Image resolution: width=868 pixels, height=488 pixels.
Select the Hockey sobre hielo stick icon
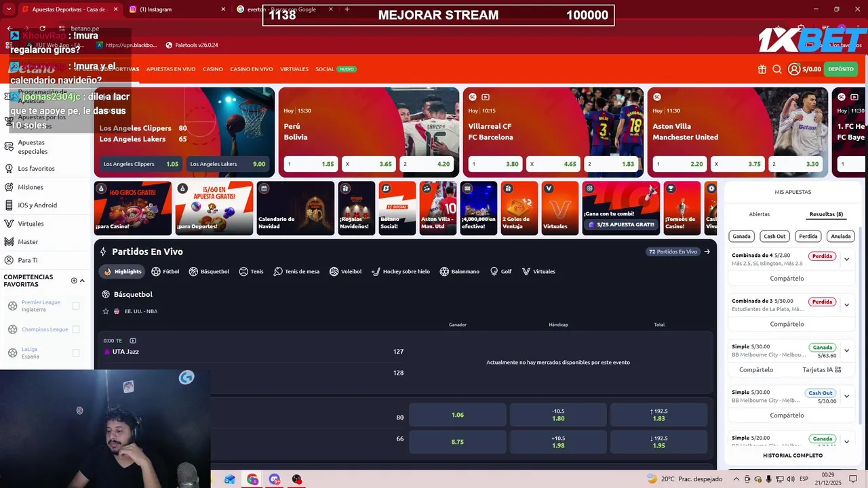pyautogui.click(x=376, y=272)
